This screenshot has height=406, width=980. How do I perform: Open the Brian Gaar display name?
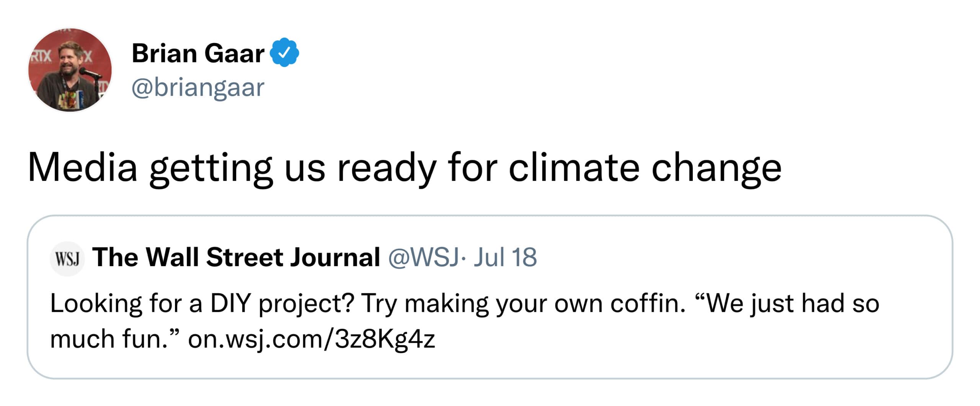(x=198, y=53)
